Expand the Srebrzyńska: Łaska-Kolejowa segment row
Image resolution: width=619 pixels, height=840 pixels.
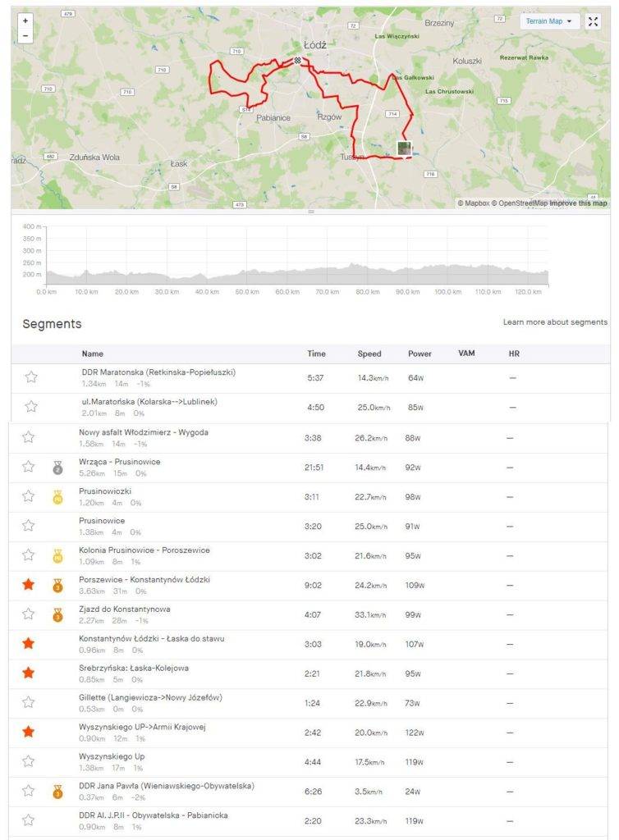133,669
